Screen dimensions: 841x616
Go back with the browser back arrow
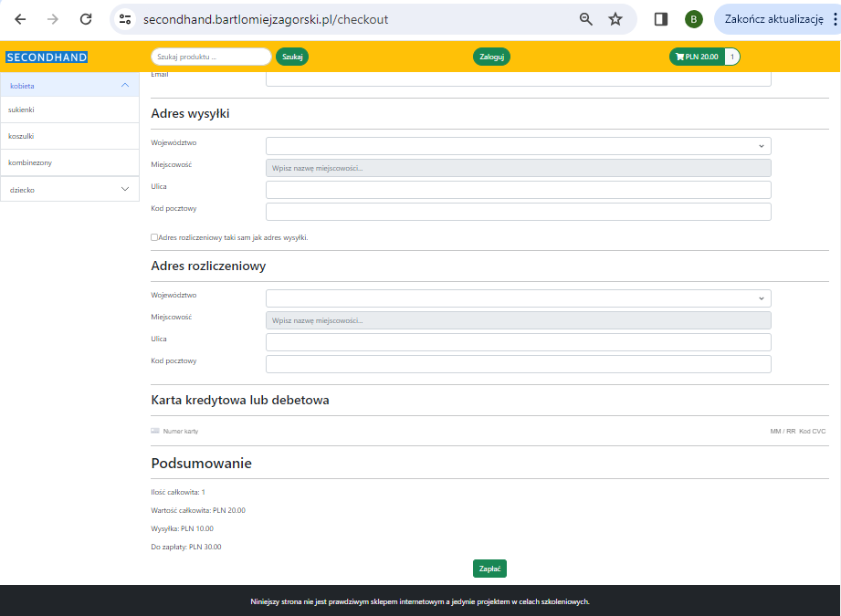(20, 19)
